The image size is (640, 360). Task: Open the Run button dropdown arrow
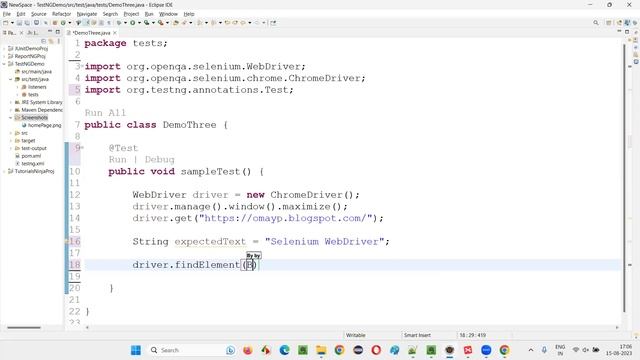pos(139,23)
